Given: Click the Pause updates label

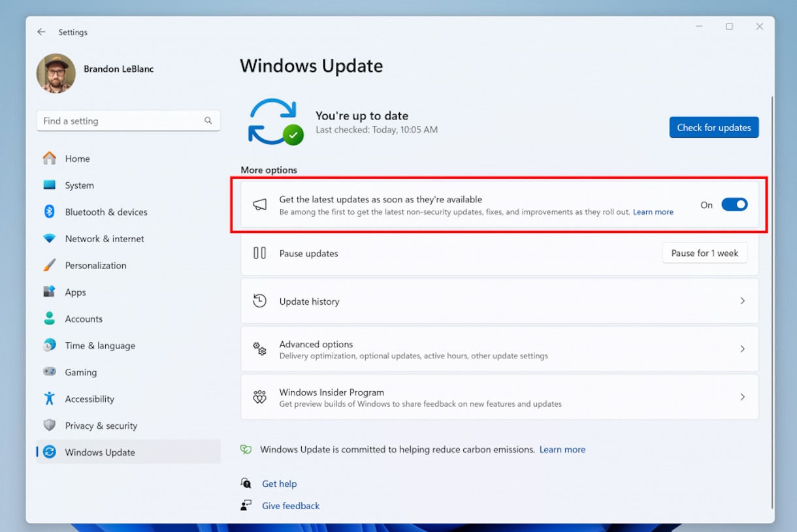Looking at the screenshot, I should 309,253.
